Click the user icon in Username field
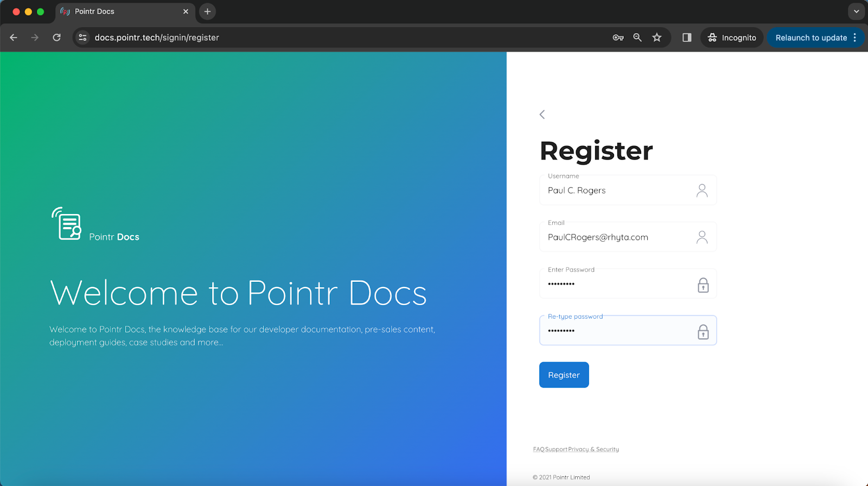This screenshot has width=868, height=486. pos(702,191)
